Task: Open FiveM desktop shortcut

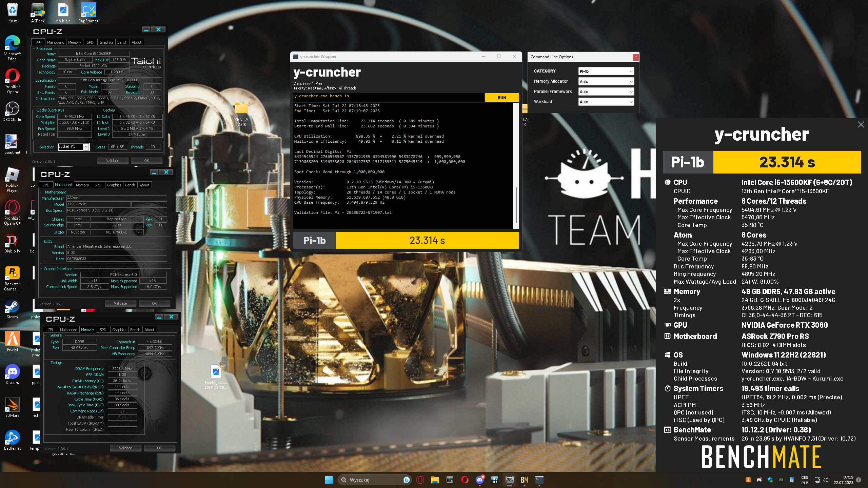Action: [13, 342]
